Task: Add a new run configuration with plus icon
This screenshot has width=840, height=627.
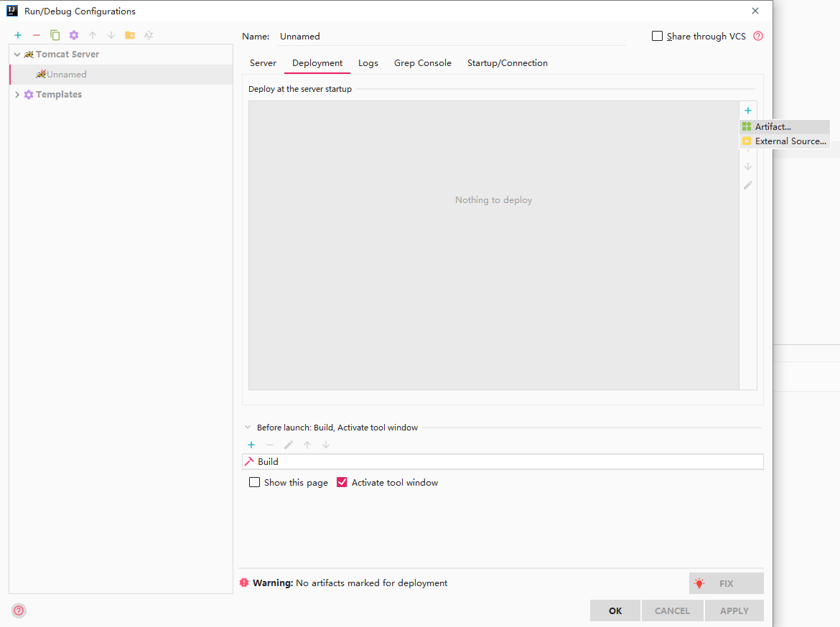Action: click(x=18, y=35)
